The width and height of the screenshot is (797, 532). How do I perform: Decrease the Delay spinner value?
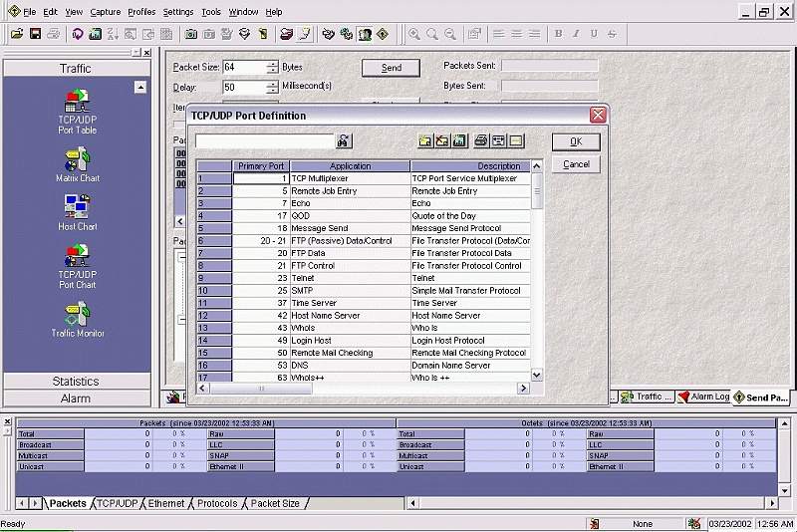tap(272, 91)
